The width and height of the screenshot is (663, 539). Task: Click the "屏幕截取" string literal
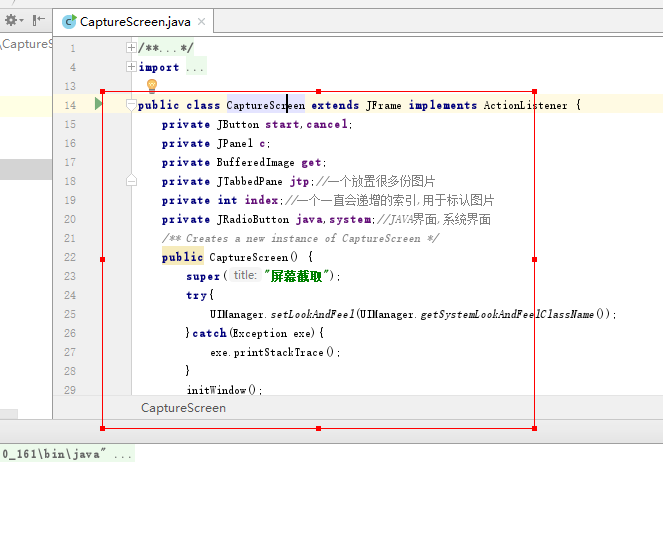click(296, 276)
